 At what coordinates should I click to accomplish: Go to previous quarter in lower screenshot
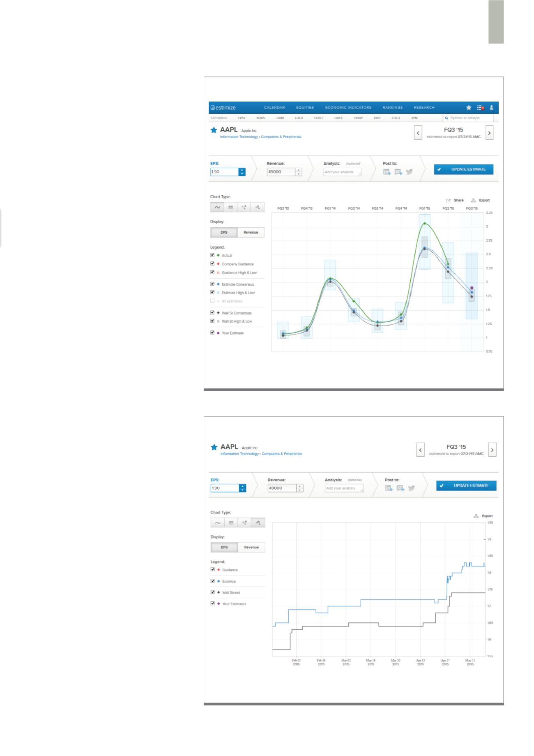pos(420,450)
